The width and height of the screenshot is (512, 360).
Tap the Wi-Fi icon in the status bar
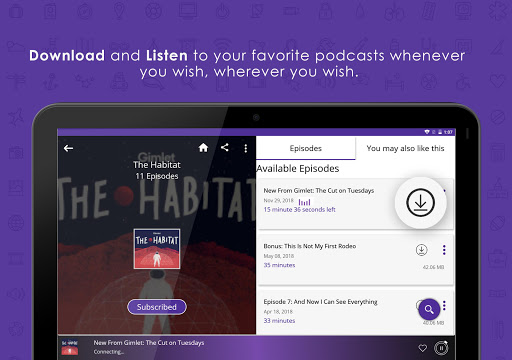coord(427,132)
